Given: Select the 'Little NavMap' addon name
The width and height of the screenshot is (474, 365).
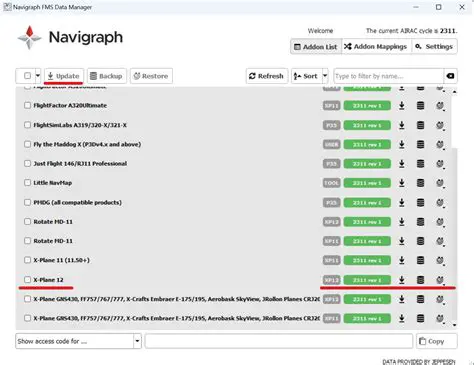Looking at the screenshot, I should 53,183.
